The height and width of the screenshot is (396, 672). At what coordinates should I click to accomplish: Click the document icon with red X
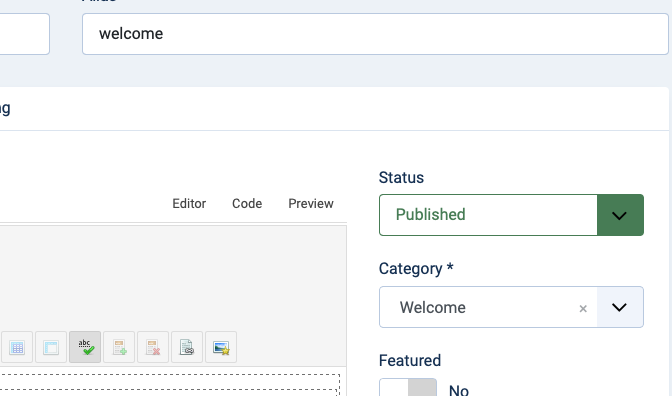click(153, 347)
